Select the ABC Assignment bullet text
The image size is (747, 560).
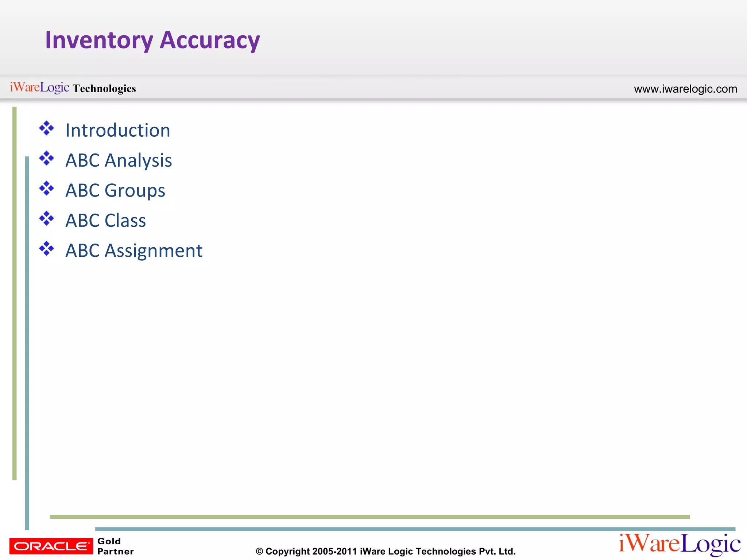tap(134, 251)
